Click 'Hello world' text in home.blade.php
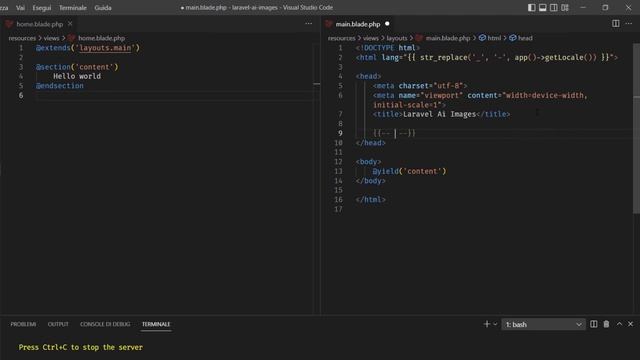 (77, 76)
